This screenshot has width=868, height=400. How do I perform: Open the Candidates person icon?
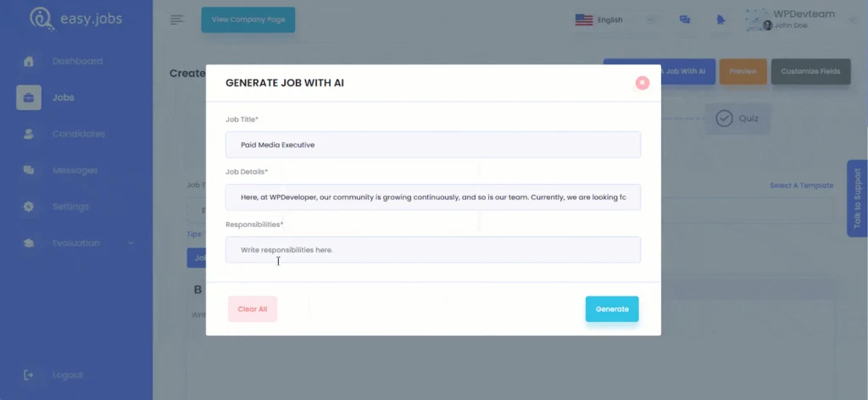click(29, 134)
